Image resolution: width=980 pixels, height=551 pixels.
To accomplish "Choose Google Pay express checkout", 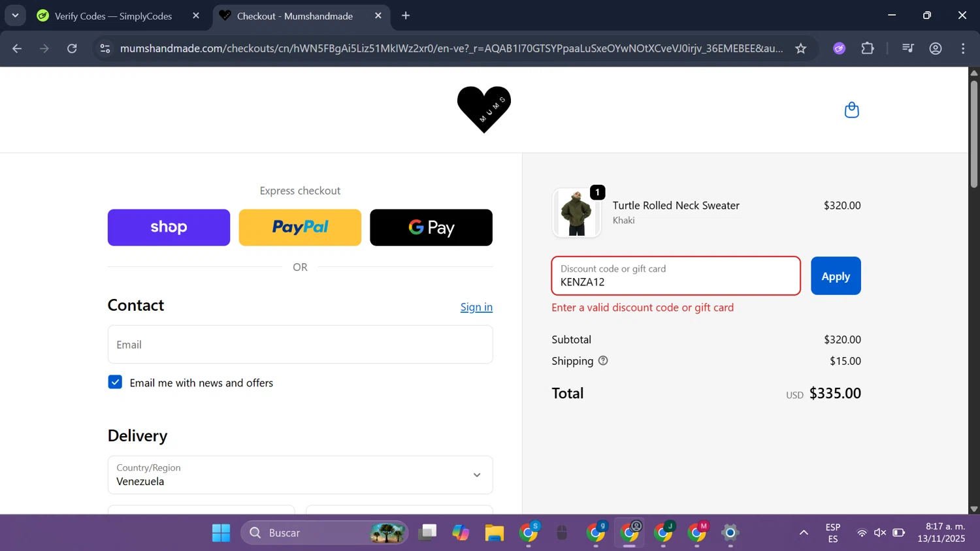I will coord(431,227).
